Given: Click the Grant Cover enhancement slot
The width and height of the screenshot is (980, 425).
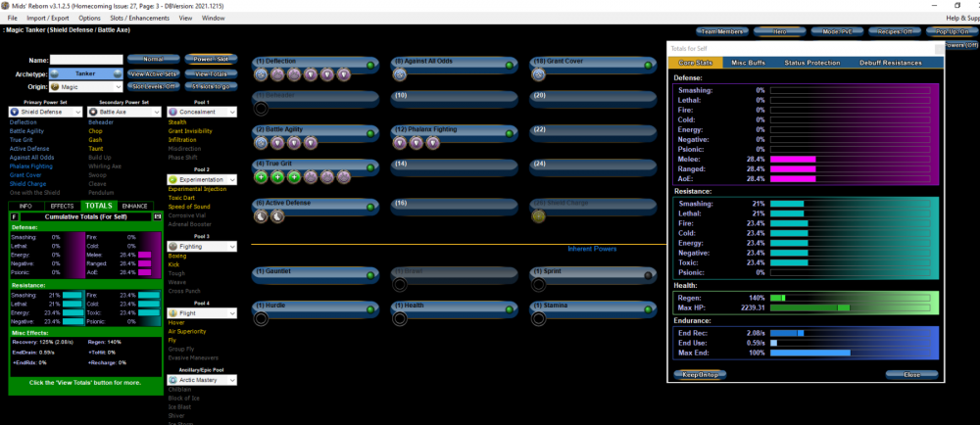Looking at the screenshot, I should pos(538,73).
